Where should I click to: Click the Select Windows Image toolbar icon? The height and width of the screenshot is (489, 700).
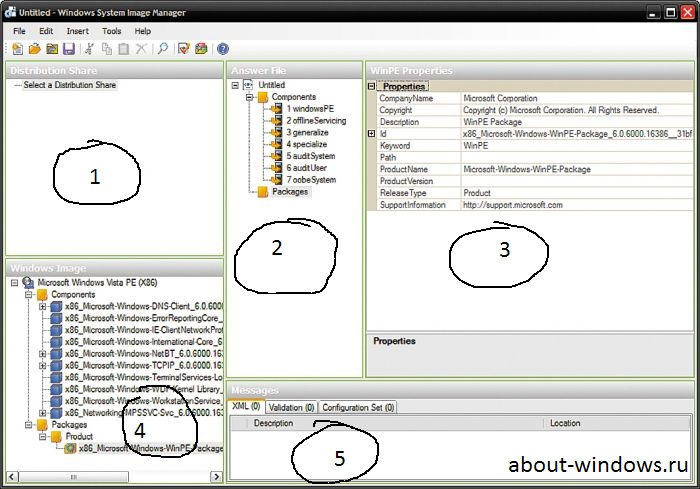point(52,49)
